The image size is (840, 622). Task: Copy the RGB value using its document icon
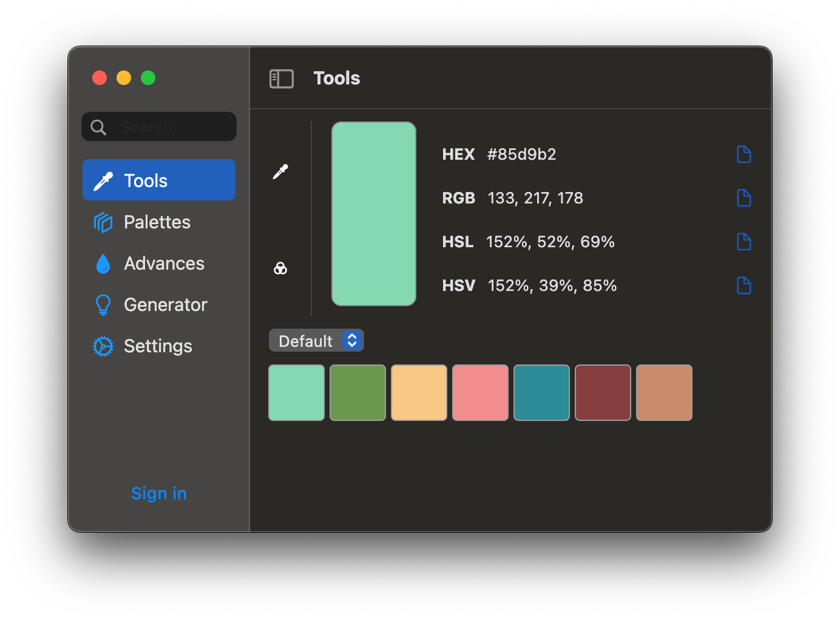743,198
